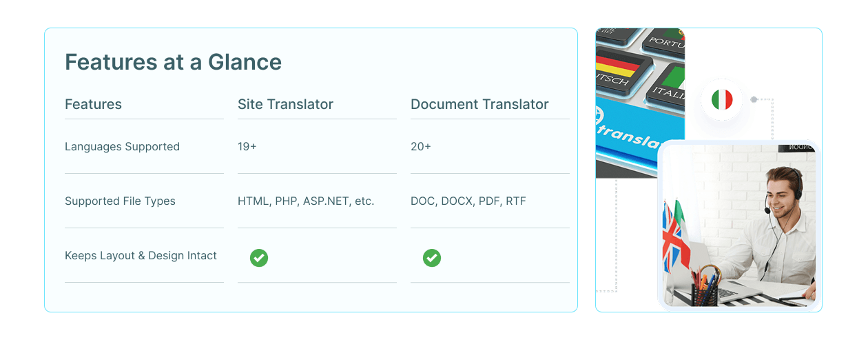Screen dimensions: 868x340
Task: Click the Features at a Glance heading
Action: click(173, 62)
